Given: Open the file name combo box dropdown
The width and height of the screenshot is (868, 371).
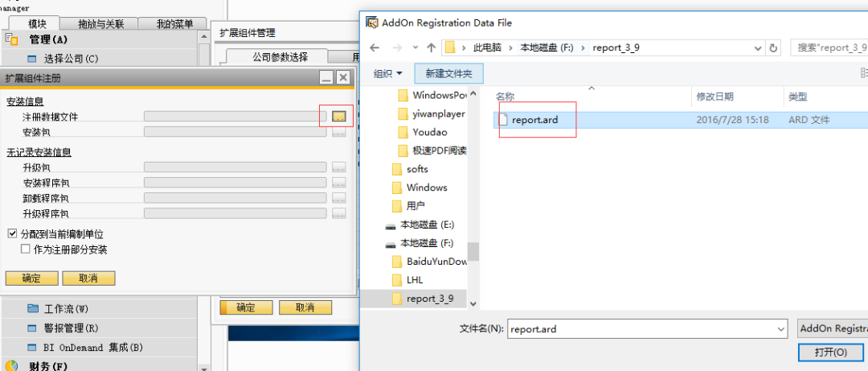Looking at the screenshot, I should [x=781, y=329].
